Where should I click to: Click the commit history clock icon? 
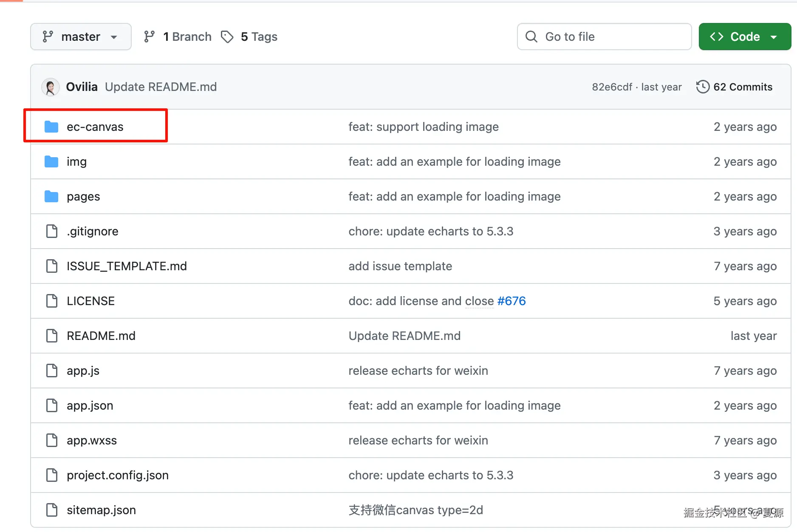(x=703, y=87)
